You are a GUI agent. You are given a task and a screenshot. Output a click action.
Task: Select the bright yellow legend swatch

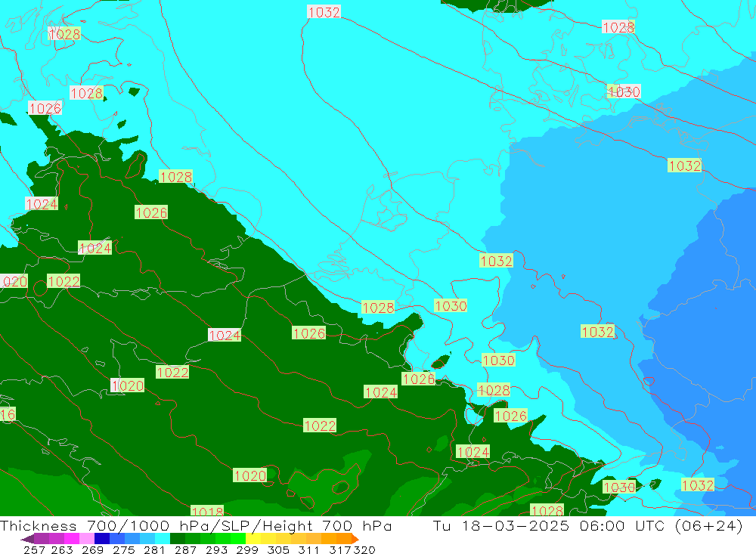pos(253,539)
